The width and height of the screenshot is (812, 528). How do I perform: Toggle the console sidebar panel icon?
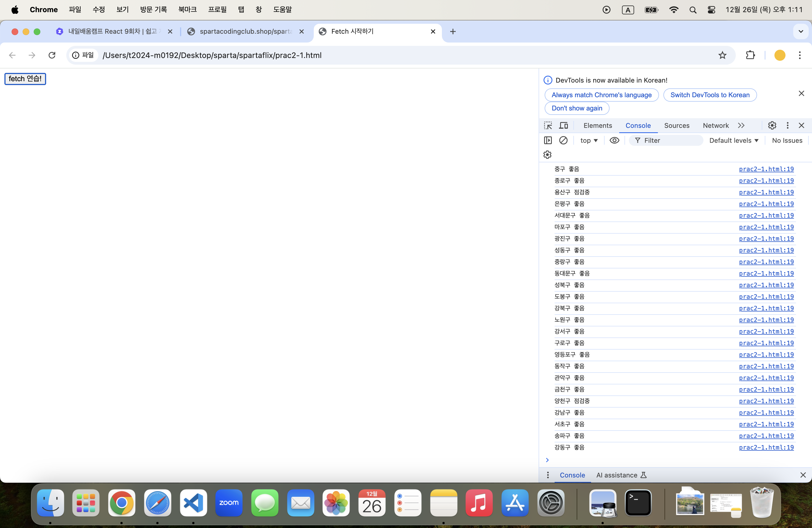(x=548, y=140)
